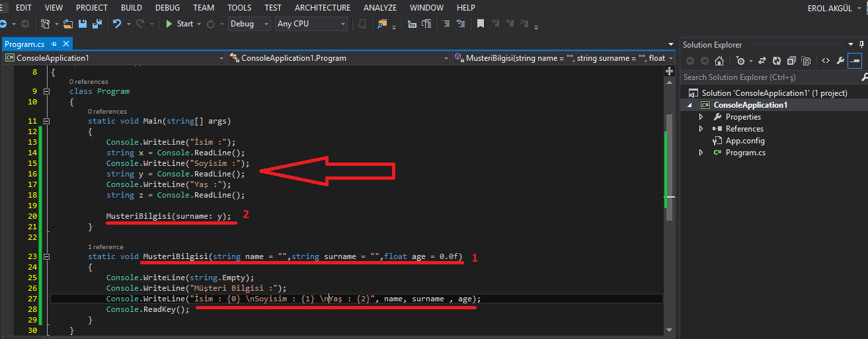Open the Debug configuration dropdown
The height and width of the screenshot is (339, 868).
[x=249, y=24]
